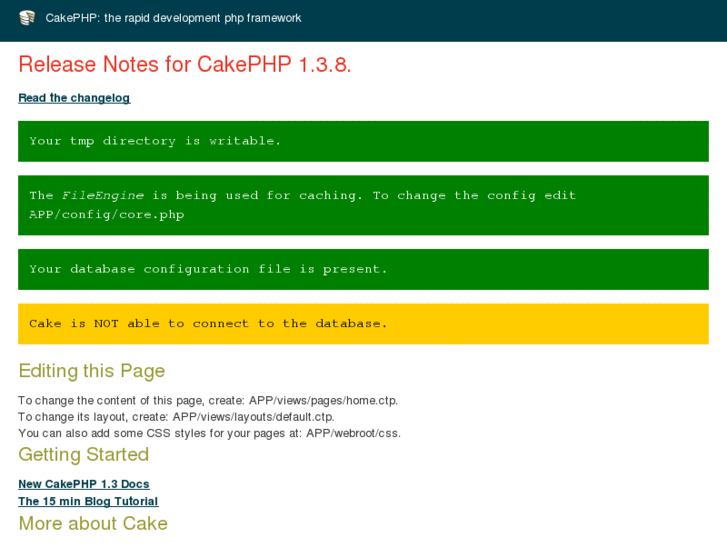Click the Getting Started heading

(x=83, y=454)
